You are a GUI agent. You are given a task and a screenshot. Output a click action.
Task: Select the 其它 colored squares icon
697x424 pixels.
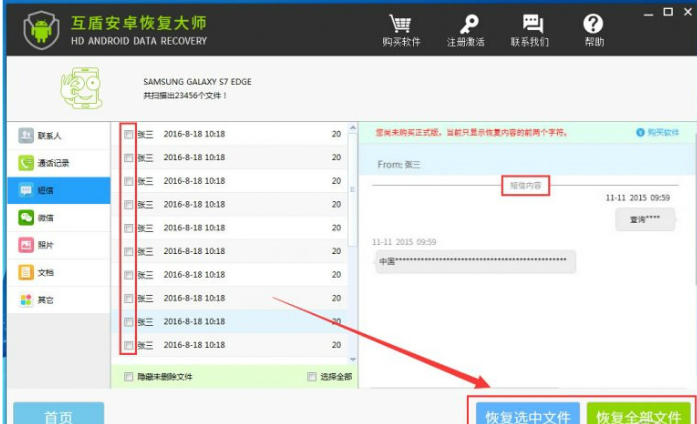click(26, 300)
